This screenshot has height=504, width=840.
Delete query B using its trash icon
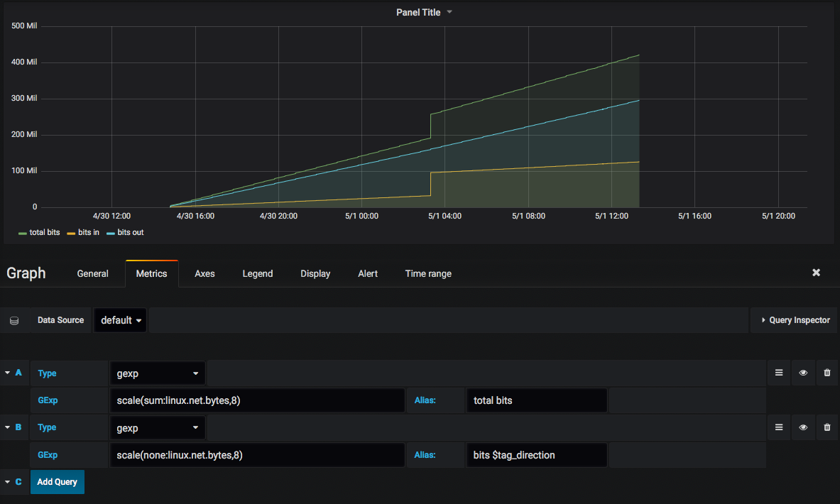click(827, 427)
